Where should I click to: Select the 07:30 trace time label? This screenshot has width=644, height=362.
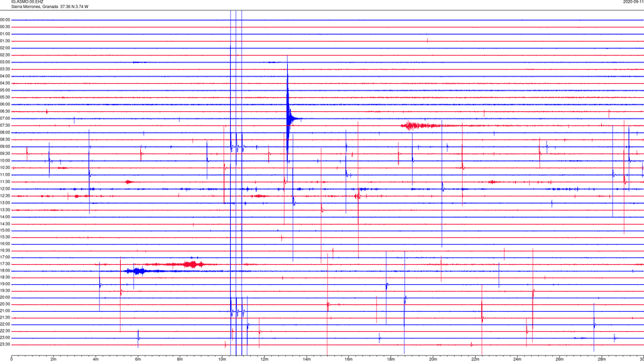pos(5,125)
